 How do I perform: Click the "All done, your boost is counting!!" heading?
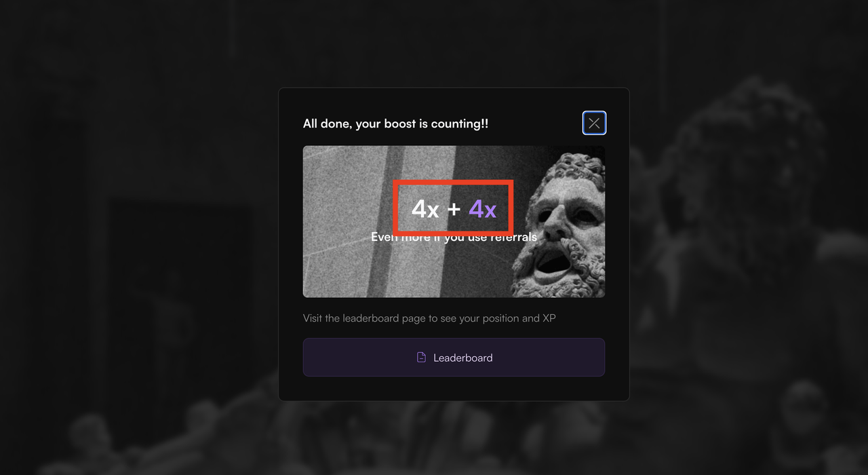click(395, 123)
